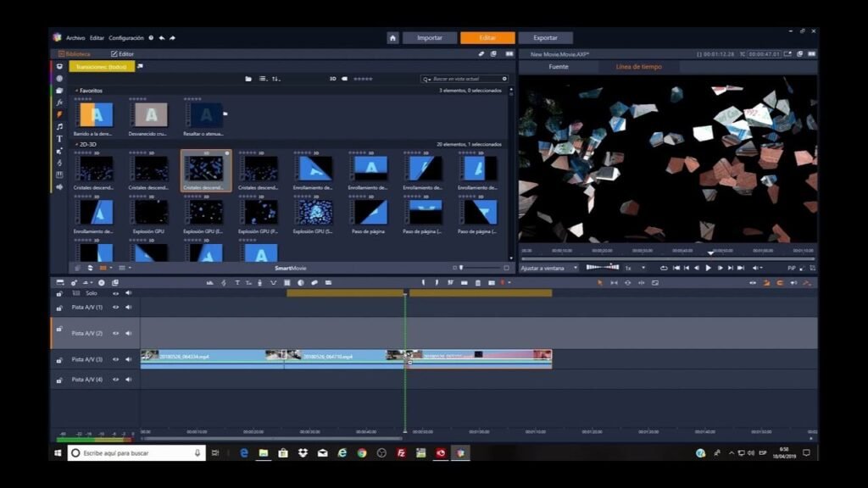
Task: Switch to the Editor panel tab
Action: [122, 53]
